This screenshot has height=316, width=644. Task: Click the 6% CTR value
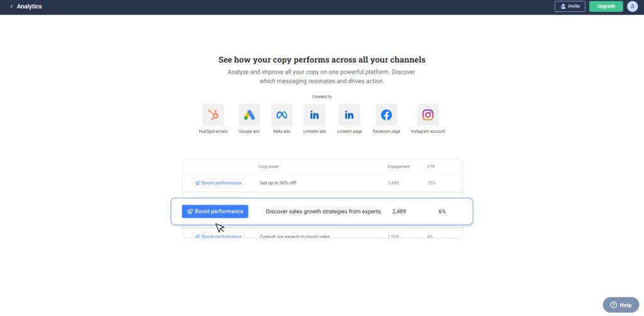pyautogui.click(x=442, y=212)
